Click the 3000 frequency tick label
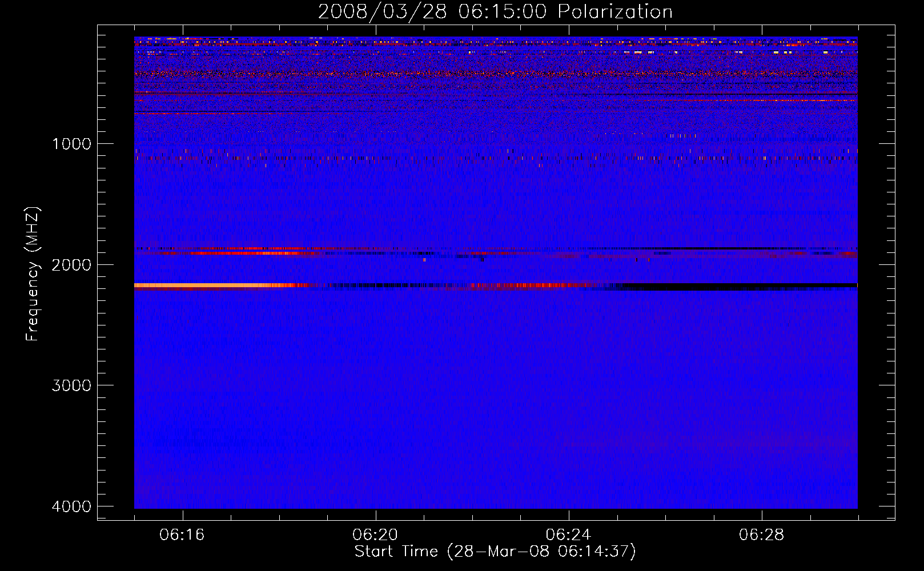 pyautogui.click(x=71, y=385)
